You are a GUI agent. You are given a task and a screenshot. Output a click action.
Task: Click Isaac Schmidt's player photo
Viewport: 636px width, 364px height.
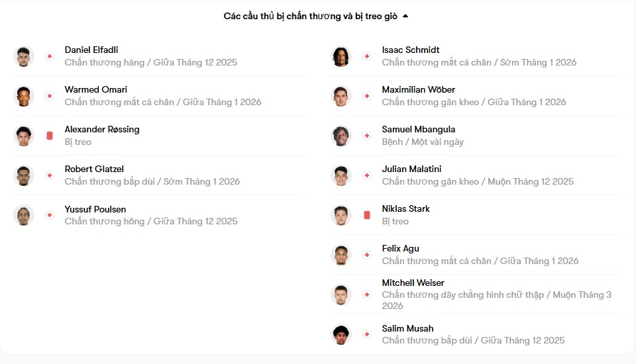(x=341, y=56)
